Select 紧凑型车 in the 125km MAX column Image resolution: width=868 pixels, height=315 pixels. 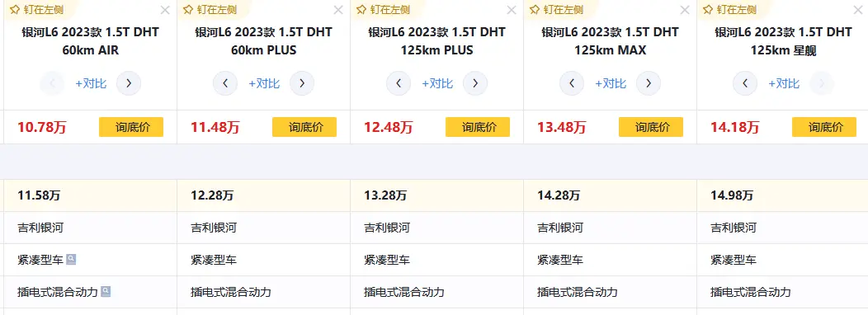pyautogui.click(x=560, y=260)
